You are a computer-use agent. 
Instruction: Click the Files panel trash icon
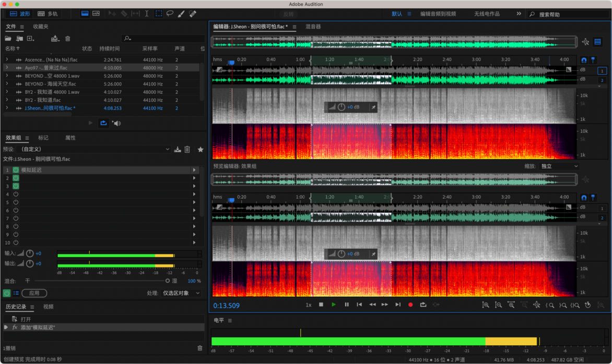coord(67,39)
